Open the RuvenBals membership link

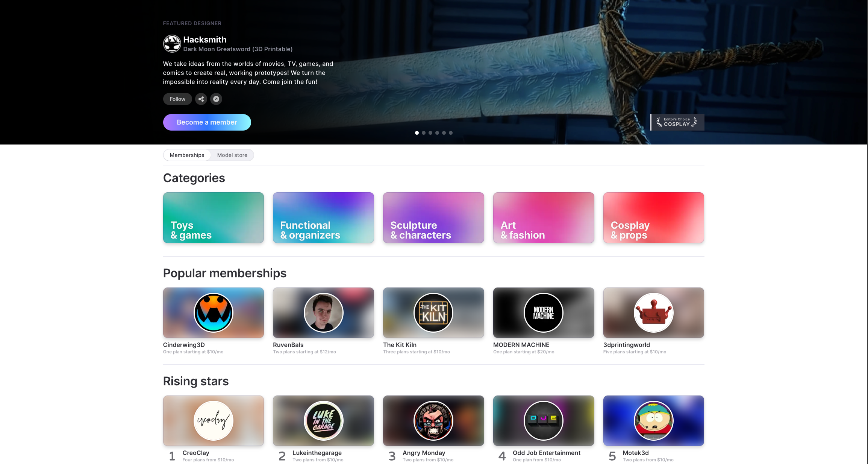point(288,345)
